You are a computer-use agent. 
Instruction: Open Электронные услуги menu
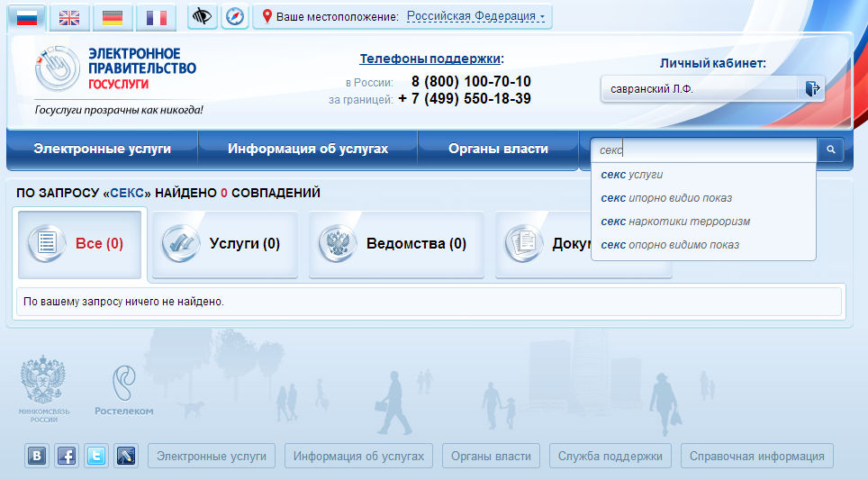tap(103, 149)
